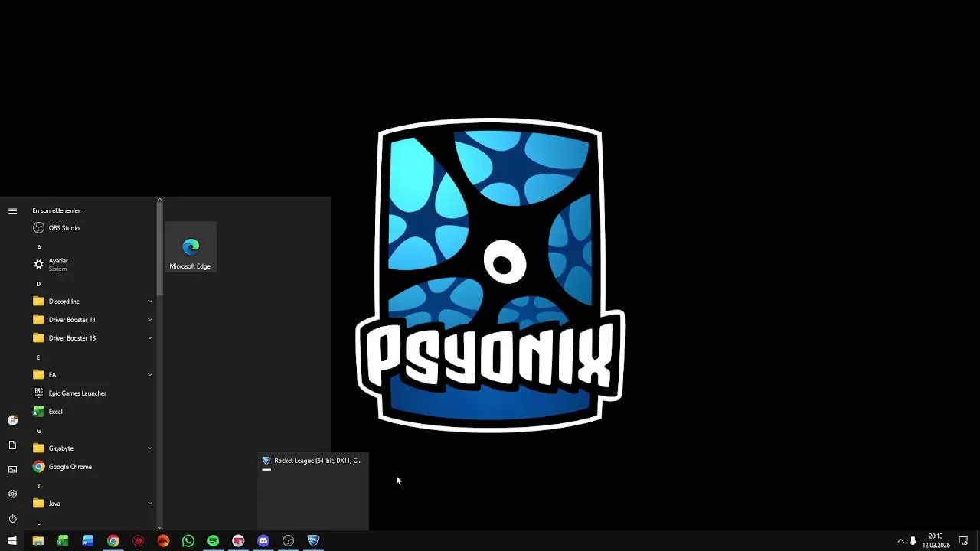Screen dimensions: 980x551
Task: Open File Explorer on the taskbar
Action: click(38, 541)
